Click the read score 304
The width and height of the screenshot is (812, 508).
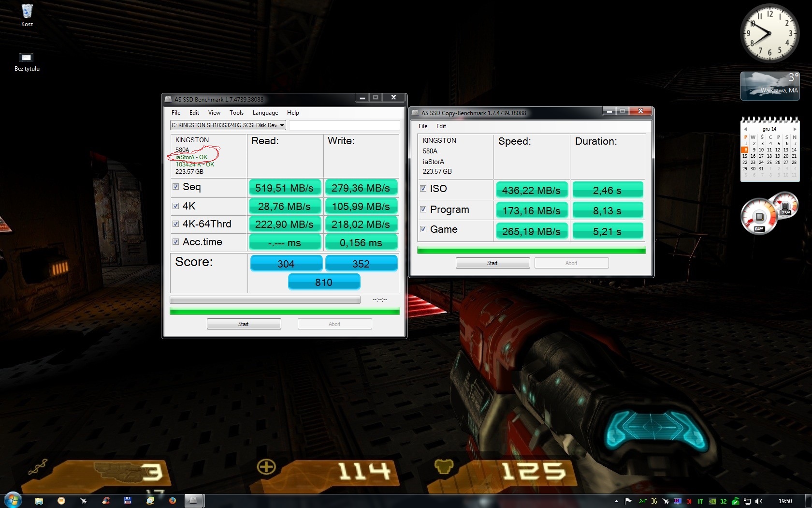[x=286, y=264]
